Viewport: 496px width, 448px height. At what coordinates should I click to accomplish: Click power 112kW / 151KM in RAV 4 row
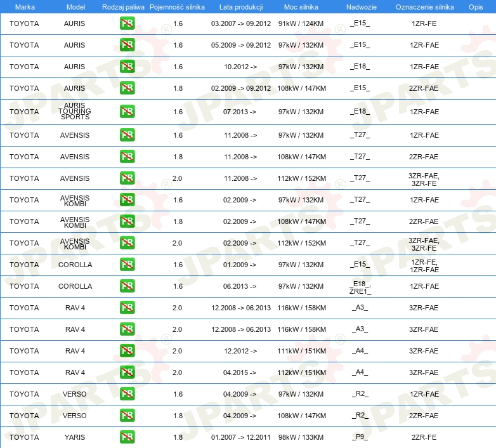coord(301,372)
